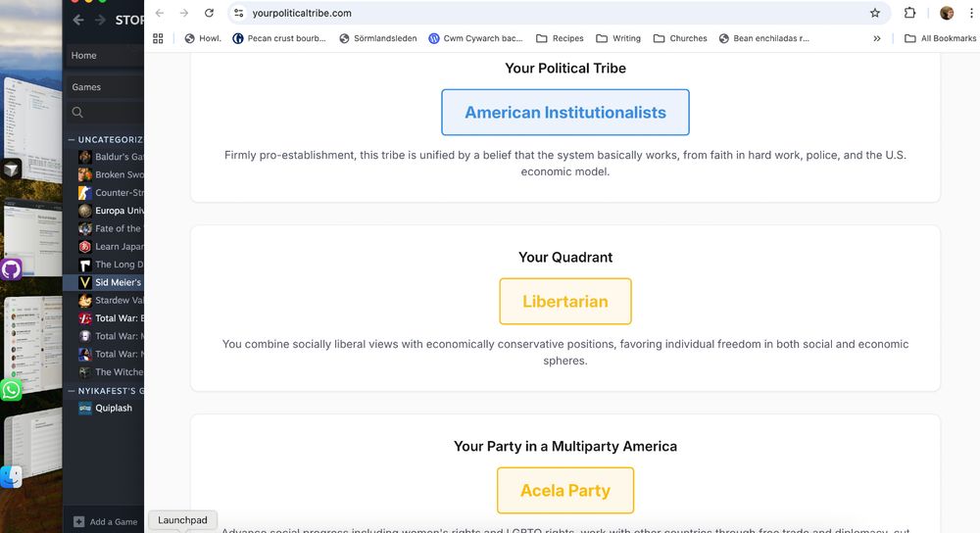Reload the current browser page
The height and width of the screenshot is (533, 980).
209,13
